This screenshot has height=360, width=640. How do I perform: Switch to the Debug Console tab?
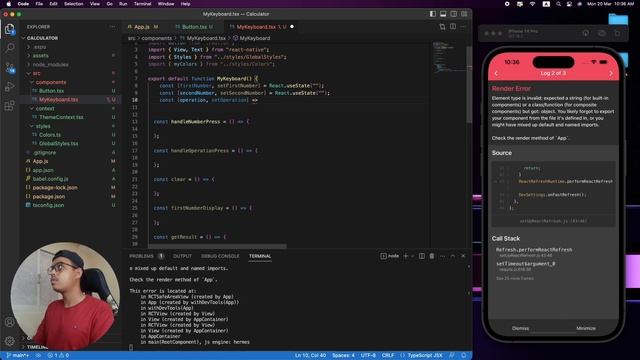(220, 256)
